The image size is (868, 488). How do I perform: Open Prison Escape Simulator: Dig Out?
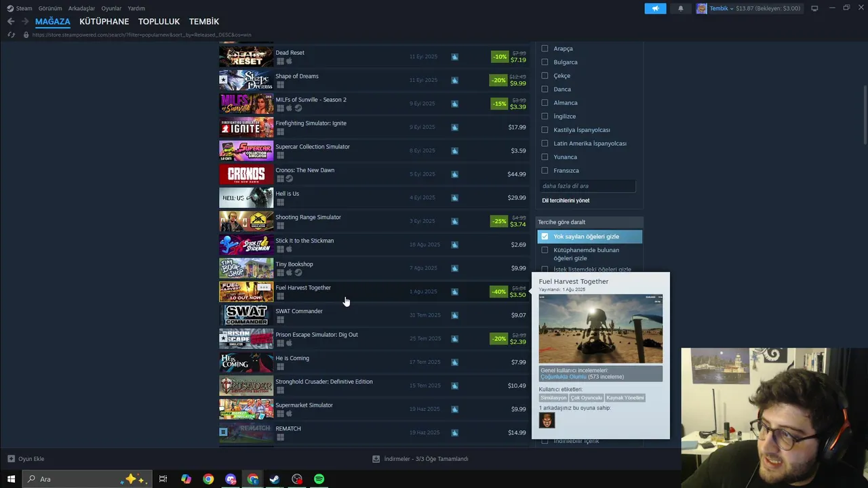[373, 339]
